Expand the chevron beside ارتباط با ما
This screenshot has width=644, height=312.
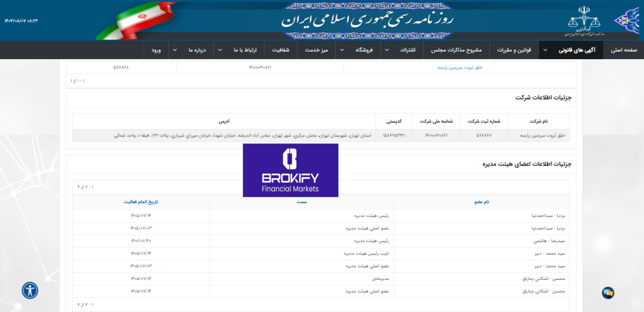coord(220,50)
